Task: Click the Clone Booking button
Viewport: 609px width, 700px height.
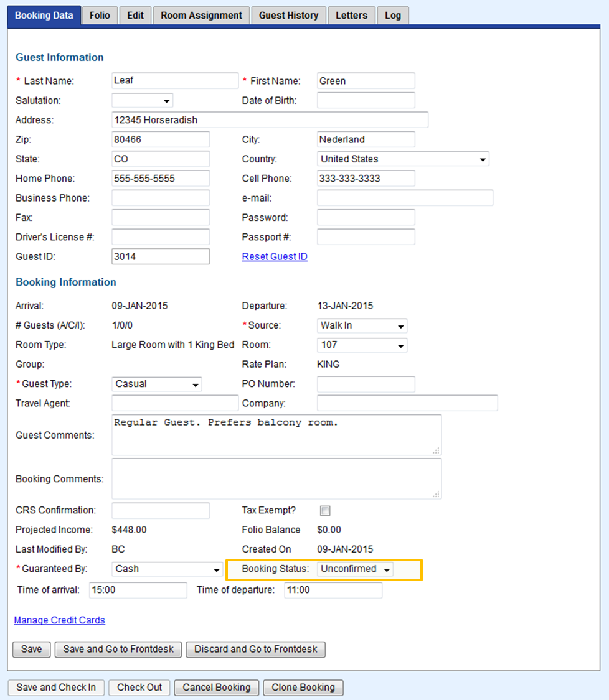Action: (303, 688)
